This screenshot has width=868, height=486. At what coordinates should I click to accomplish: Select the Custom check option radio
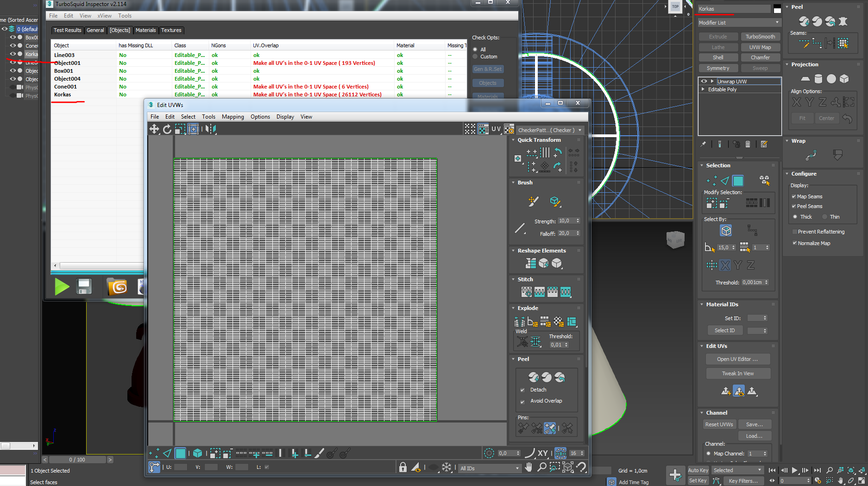475,57
